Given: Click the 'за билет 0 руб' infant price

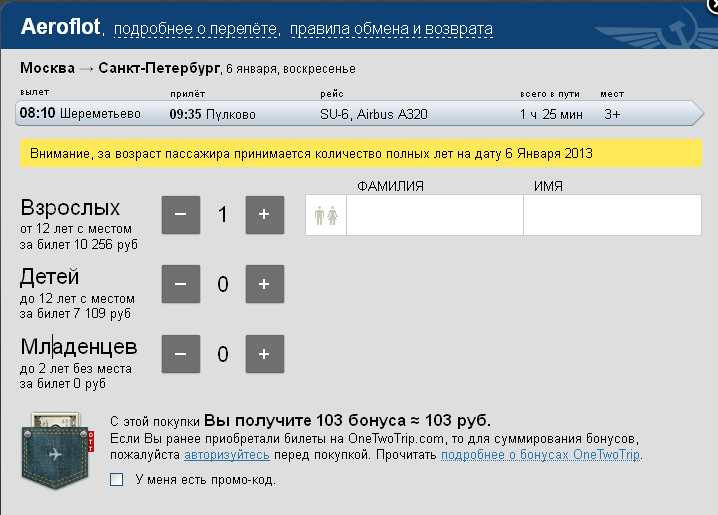Looking at the screenshot, I should pos(63,384).
